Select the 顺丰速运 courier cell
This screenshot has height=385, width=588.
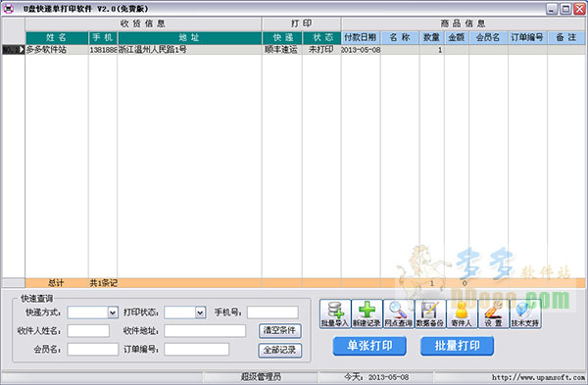pyautogui.click(x=282, y=50)
